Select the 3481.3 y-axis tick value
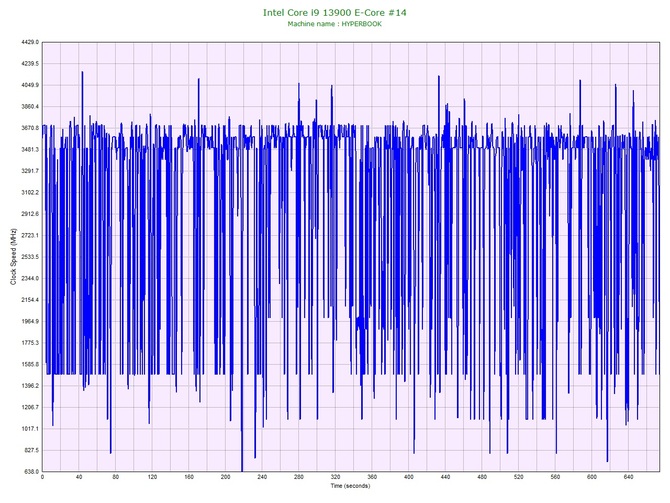The width and height of the screenshot is (670, 503). [x=29, y=150]
